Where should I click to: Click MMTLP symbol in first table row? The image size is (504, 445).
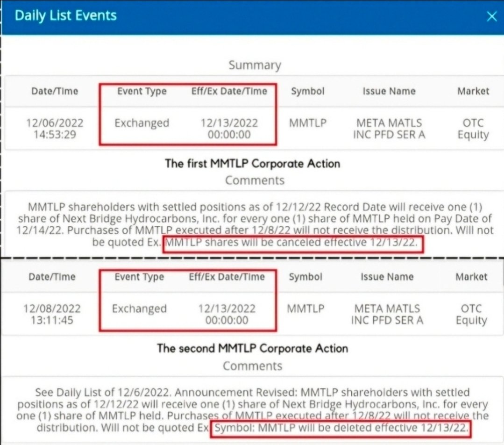tap(308, 123)
